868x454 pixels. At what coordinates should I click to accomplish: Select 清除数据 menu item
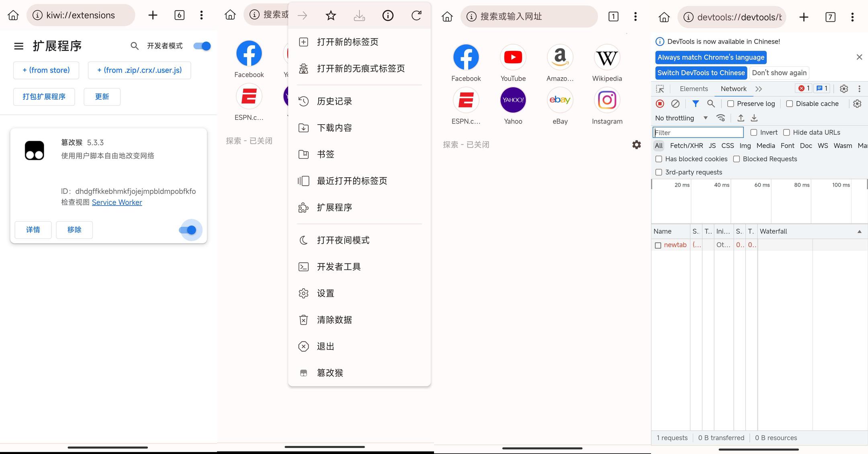(x=359, y=320)
